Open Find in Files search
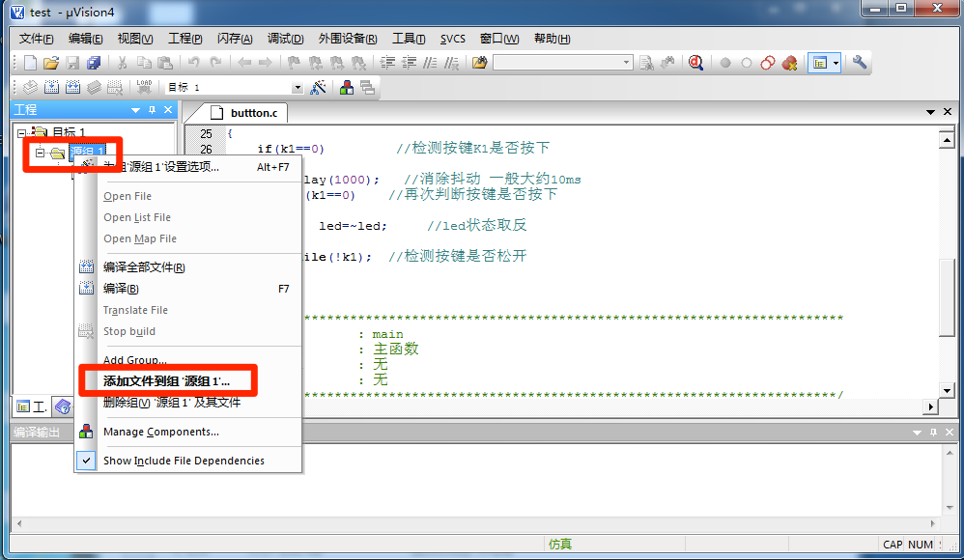 pos(645,62)
